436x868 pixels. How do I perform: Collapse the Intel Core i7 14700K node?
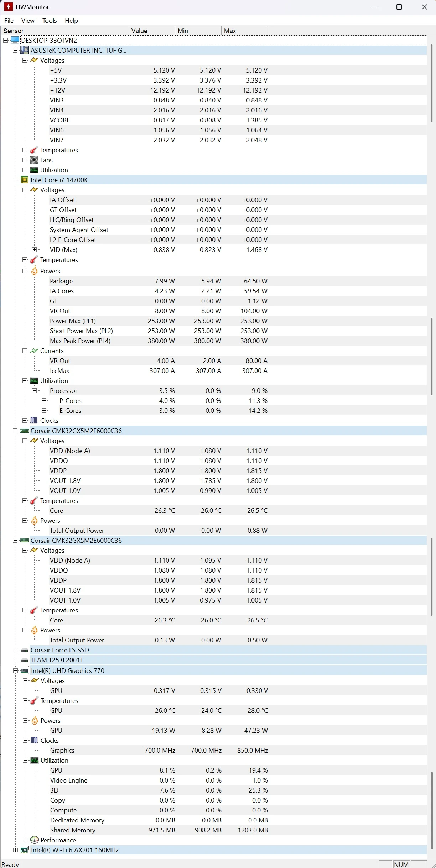click(15, 180)
